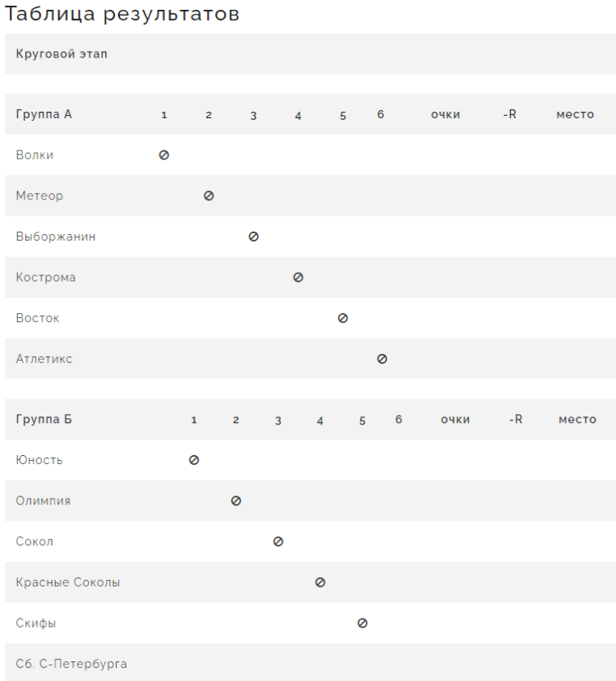
Task: Click the blocked-cell icon in the Олимпия row
Action: [237, 500]
